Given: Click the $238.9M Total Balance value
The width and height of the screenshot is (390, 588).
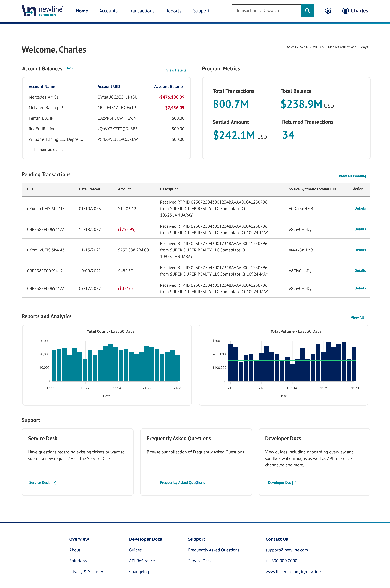Looking at the screenshot, I should coord(301,104).
